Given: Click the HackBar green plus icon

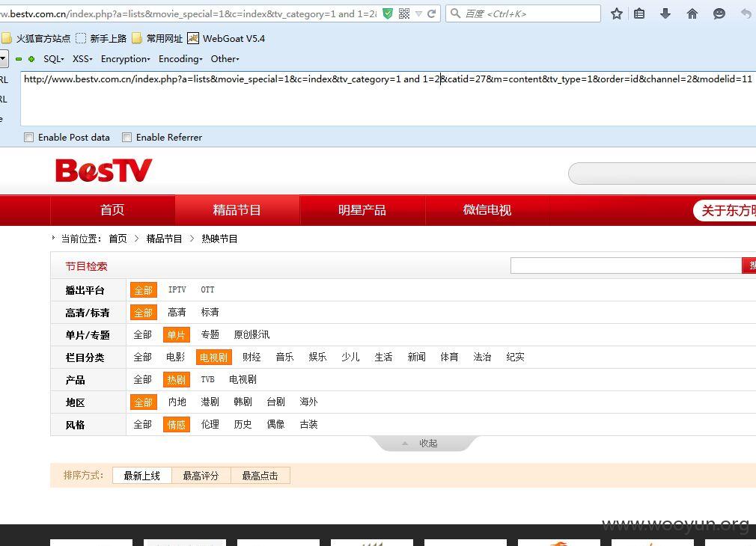Looking at the screenshot, I should pyautogui.click(x=31, y=59).
